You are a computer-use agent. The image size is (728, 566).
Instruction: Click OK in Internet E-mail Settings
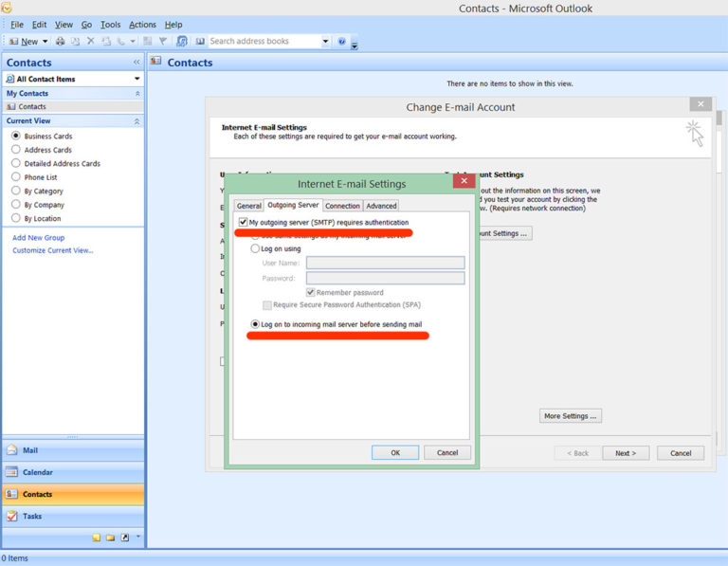coord(395,453)
